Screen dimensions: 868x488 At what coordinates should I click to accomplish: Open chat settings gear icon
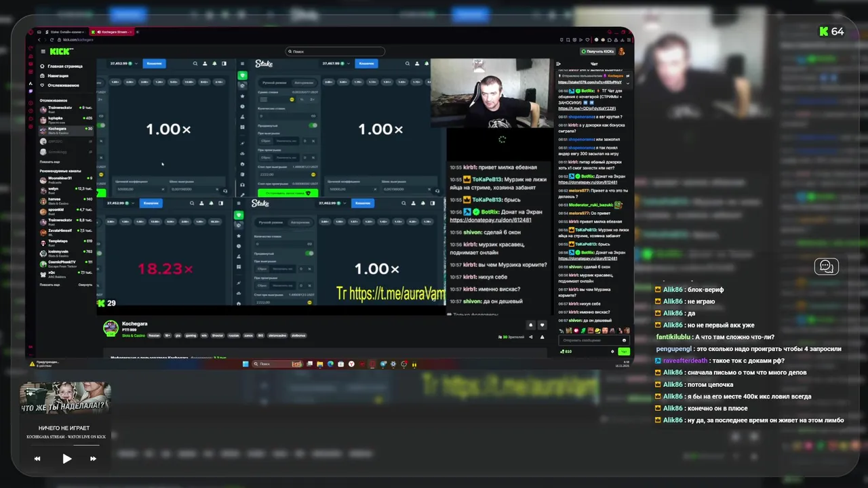click(x=612, y=351)
